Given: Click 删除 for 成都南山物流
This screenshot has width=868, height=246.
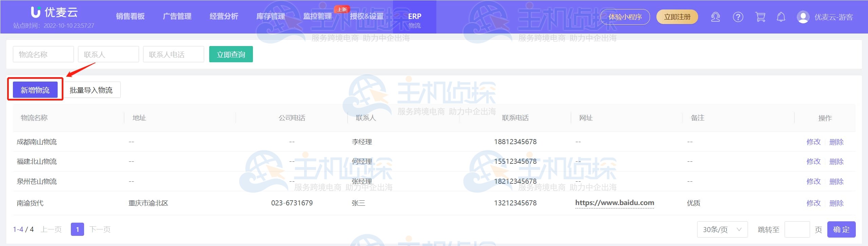Looking at the screenshot, I should pyautogui.click(x=836, y=142).
